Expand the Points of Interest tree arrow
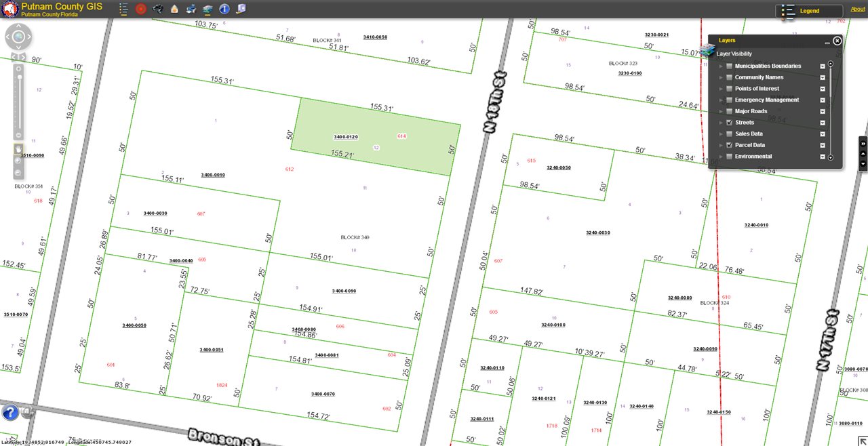The width and height of the screenshot is (868, 446). (x=721, y=89)
